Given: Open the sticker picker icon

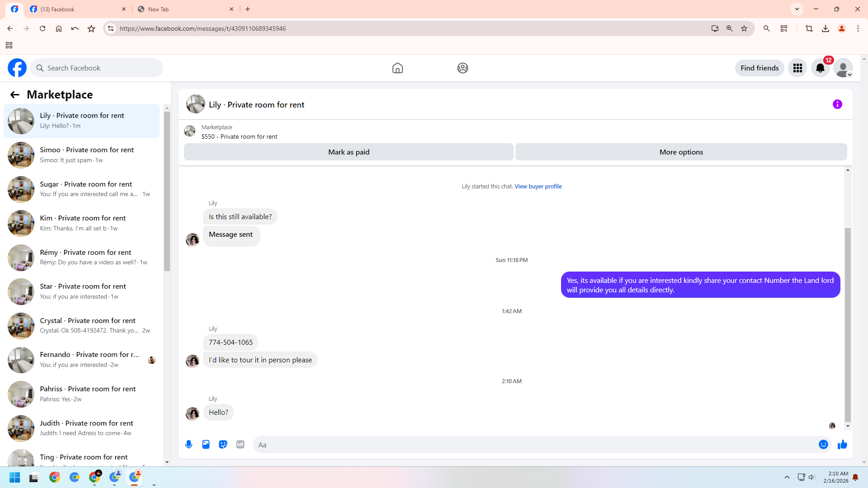Looking at the screenshot, I should tap(223, 445).
